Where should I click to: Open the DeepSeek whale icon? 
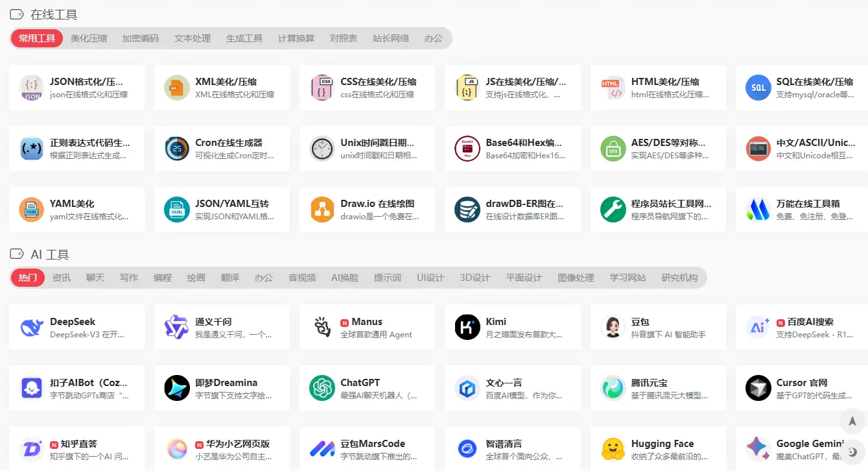coord(32,328)
